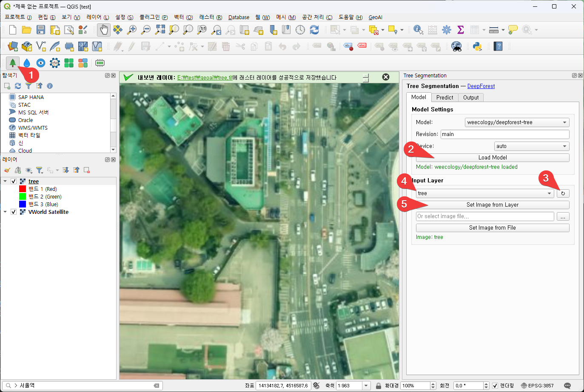The image size is (584, 392).
Task: Click the Save Project floppy disk icon
Action: (41, 30)
